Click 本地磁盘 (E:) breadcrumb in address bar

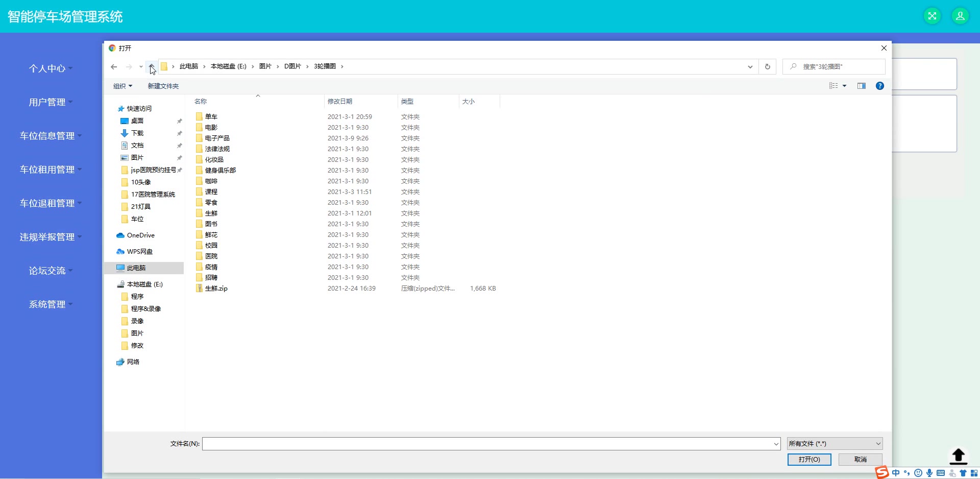coord(229,66)
